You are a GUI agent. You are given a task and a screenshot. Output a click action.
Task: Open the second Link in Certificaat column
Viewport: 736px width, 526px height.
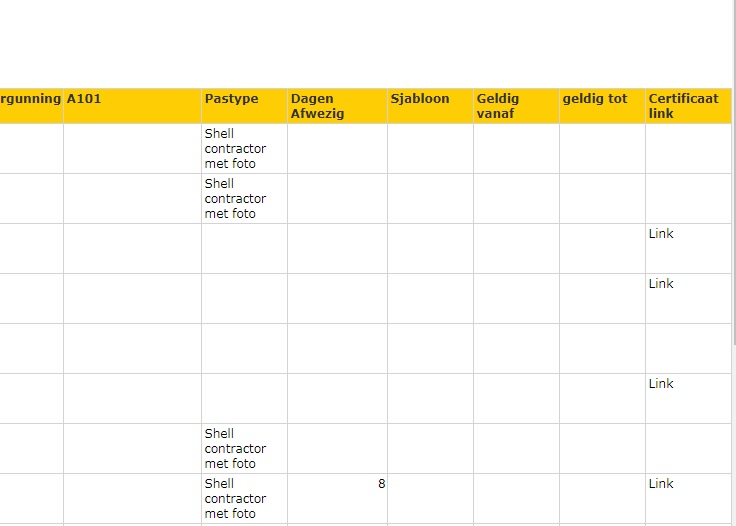[x=661, y=284]
